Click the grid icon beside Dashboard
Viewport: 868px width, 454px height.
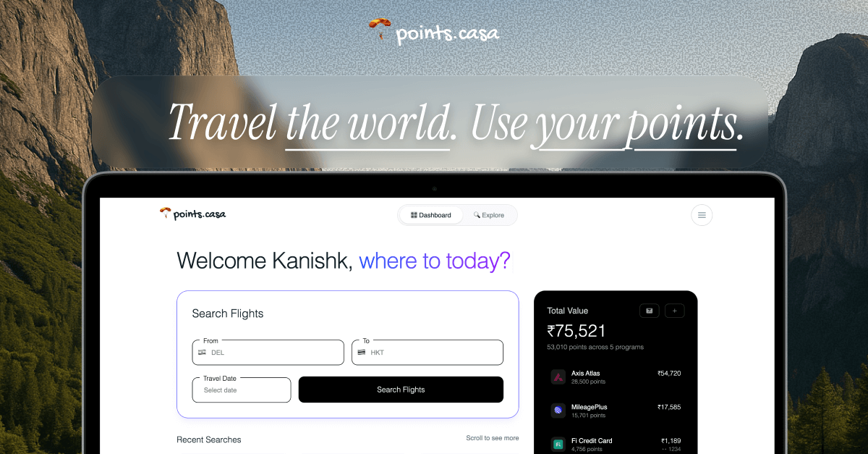coord(413,215)
